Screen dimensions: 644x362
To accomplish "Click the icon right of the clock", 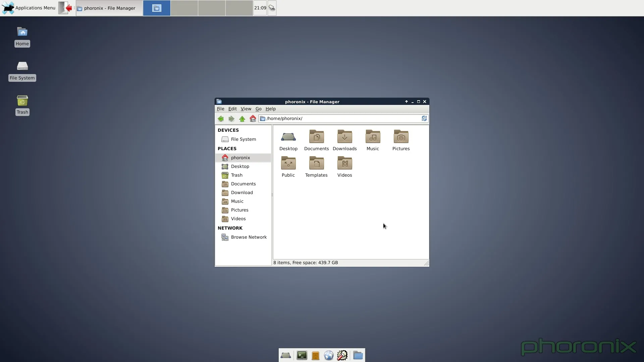I will tap(272, 8).
